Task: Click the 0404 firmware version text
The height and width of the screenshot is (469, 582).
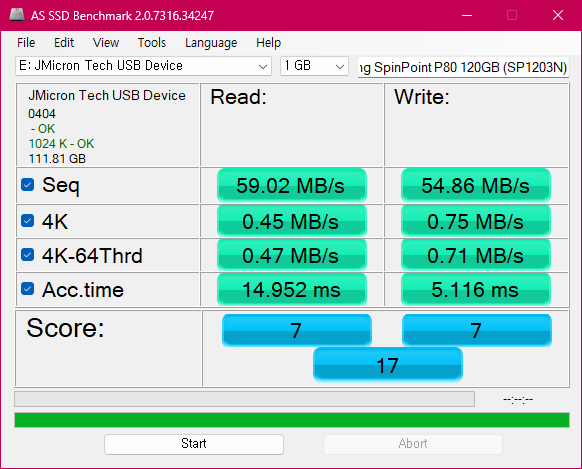Action: [42, 114]
